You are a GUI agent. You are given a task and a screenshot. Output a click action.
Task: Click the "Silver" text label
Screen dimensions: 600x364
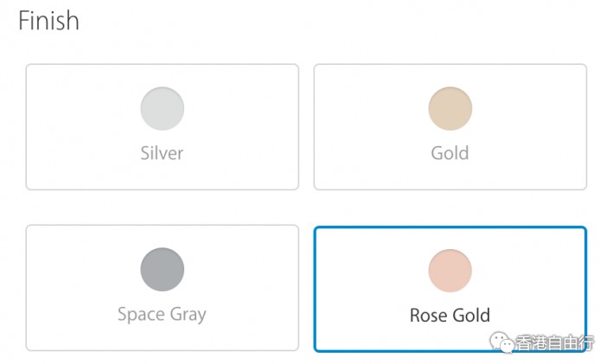click(x=162, y=154)
